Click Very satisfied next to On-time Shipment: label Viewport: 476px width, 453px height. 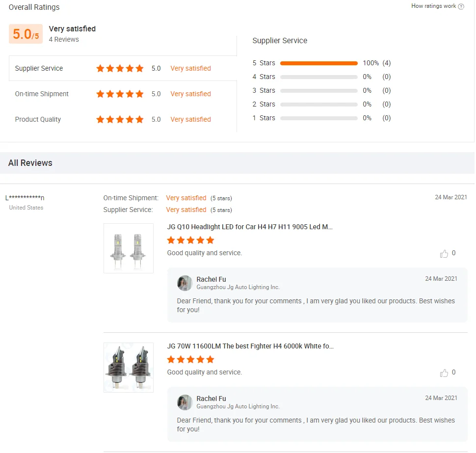click(x=186, y=198)
